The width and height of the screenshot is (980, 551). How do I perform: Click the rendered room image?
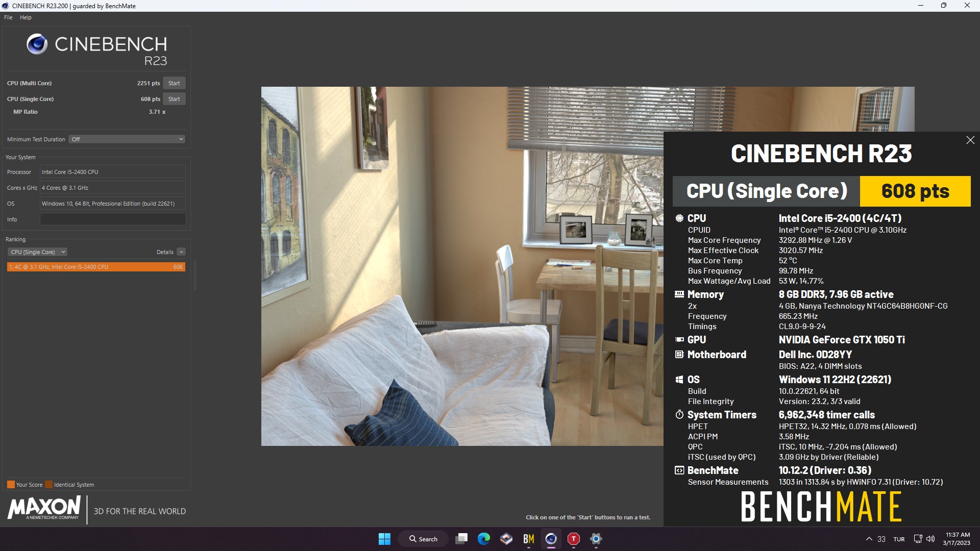[462, 266]
